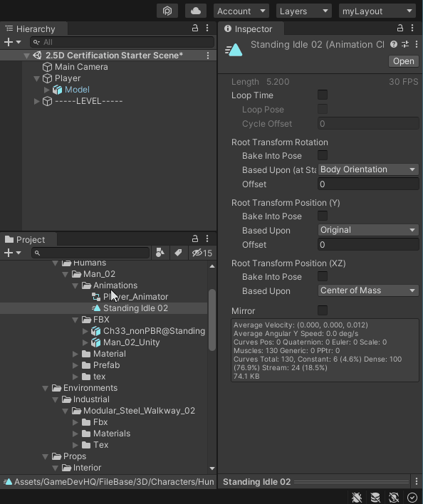Focus the Project search field
Viewport: 423px width, 504px height.
click(90, 253)
